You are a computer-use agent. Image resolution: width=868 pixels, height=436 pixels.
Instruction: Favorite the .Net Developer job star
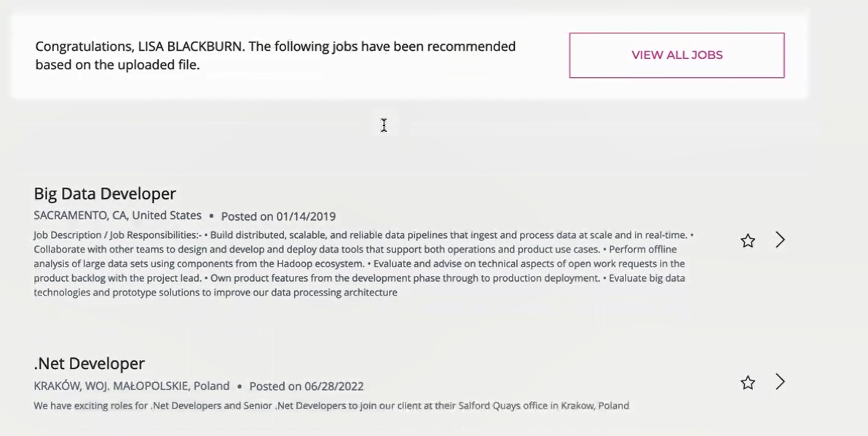pyautogui.click(x=748, y=383)
